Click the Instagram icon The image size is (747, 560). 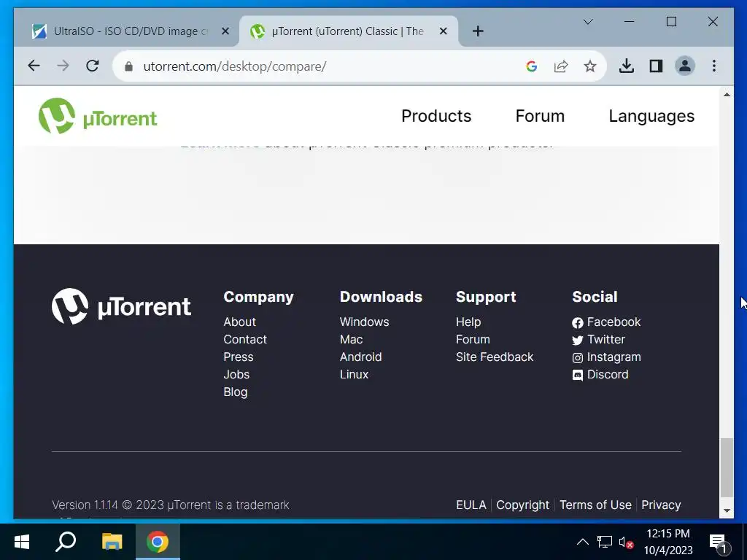(x=578, y=358)
